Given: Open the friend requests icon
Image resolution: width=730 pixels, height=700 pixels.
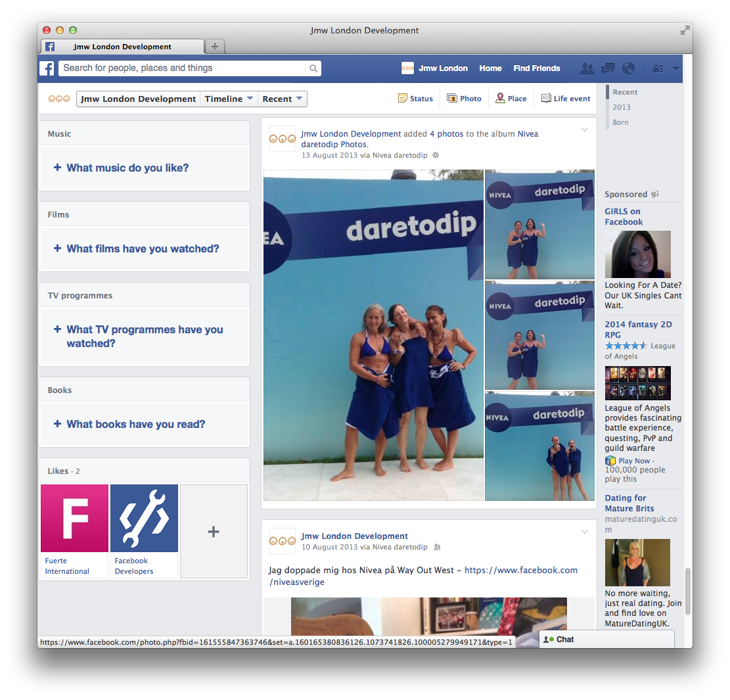Looking at the screenshot, I should point(587,68).
